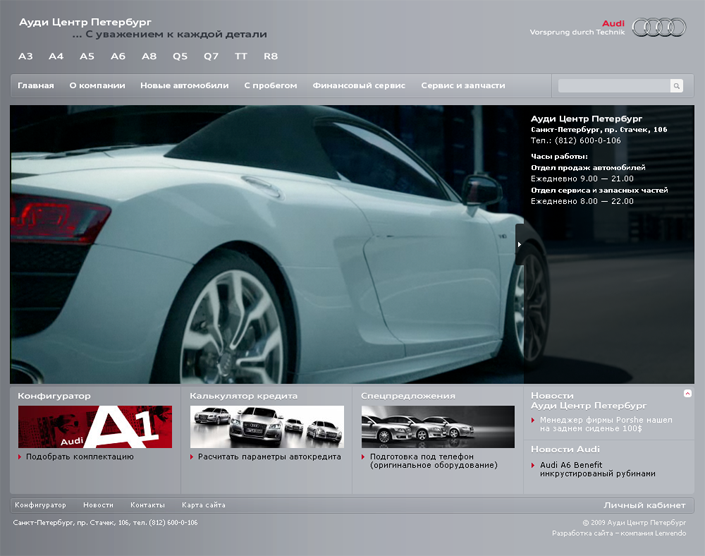Go to Главная menu item

pyautogui.click(x=36, y=85)
